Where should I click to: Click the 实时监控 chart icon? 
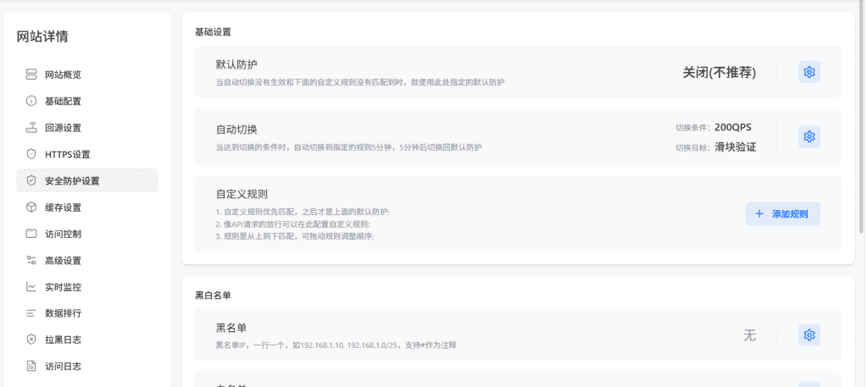(x=31, y=287)
